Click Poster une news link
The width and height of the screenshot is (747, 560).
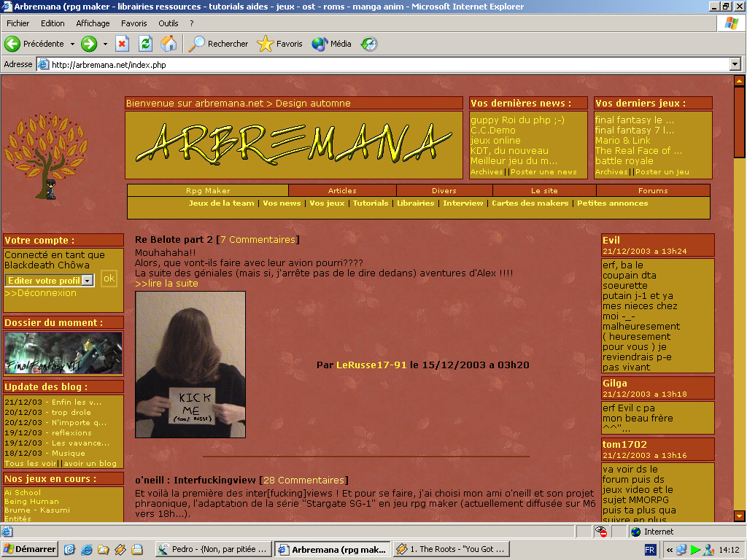(543, 172)
